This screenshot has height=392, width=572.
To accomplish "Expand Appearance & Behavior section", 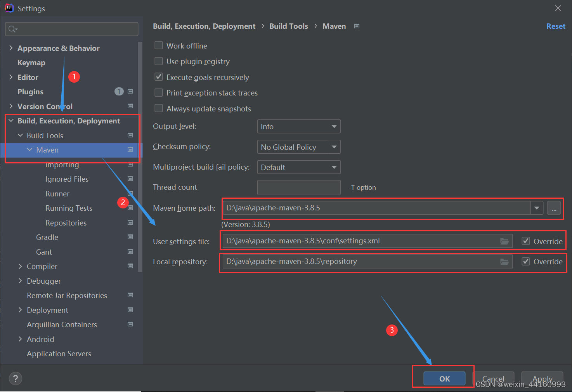I will tap(11, 48).
